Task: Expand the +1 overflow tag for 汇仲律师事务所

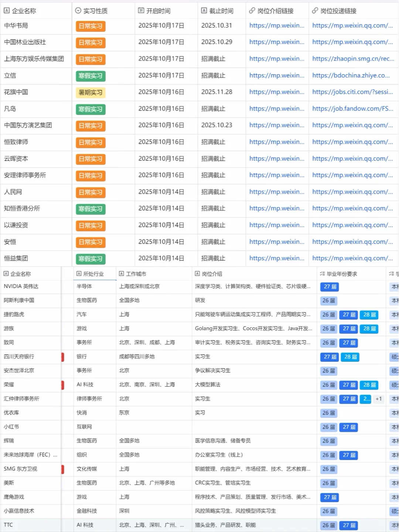Action: pyautogui.click(x=378, y=399)
